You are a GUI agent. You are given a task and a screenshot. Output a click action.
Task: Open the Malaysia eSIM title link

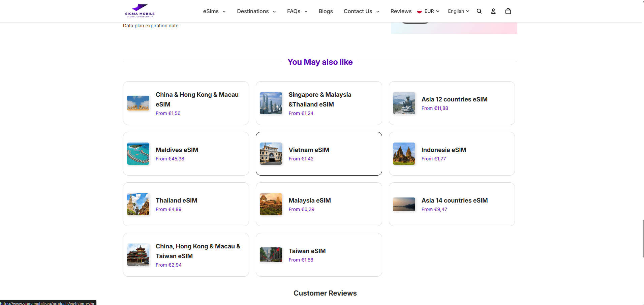[310, 200]
